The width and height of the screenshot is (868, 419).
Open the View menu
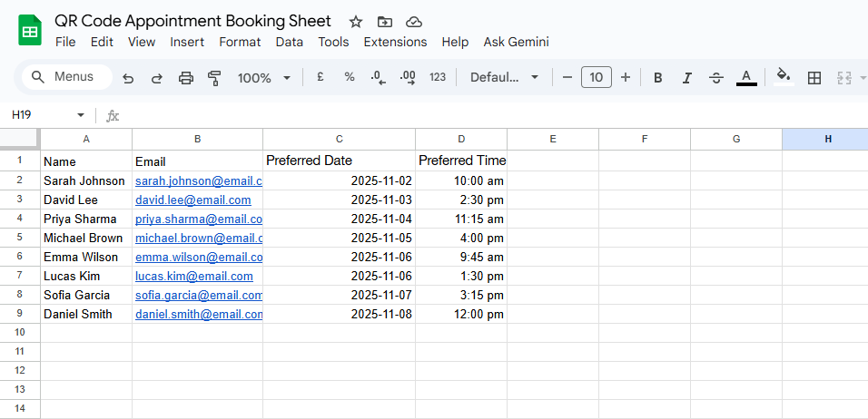pos(142,42)
